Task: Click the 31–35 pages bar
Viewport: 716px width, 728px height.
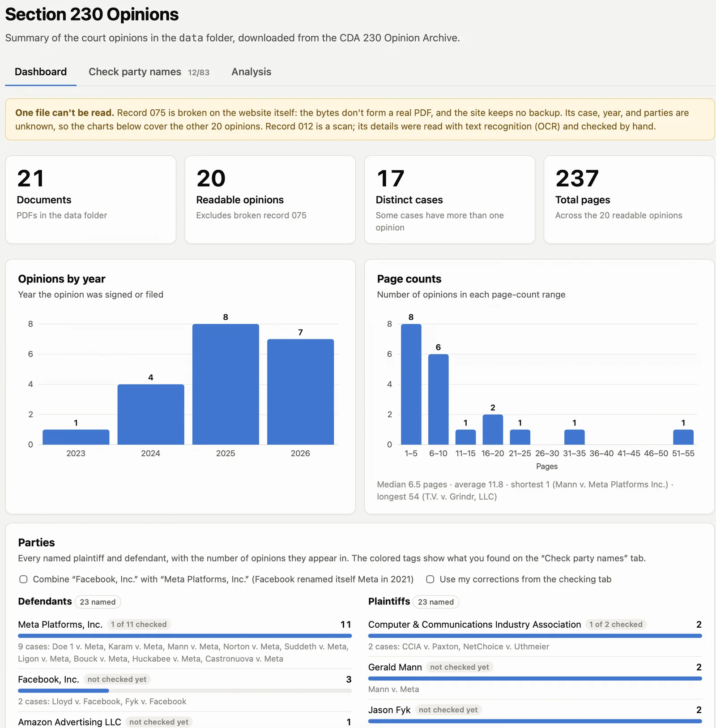Action: pos(574,437)
